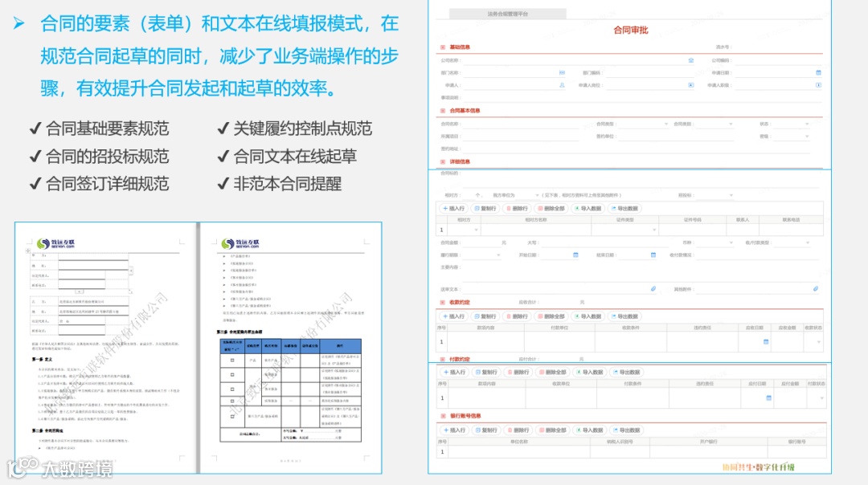Click the 事项说明 input field
The width and height of the screenshot is (868, 485).
point(642,97)
